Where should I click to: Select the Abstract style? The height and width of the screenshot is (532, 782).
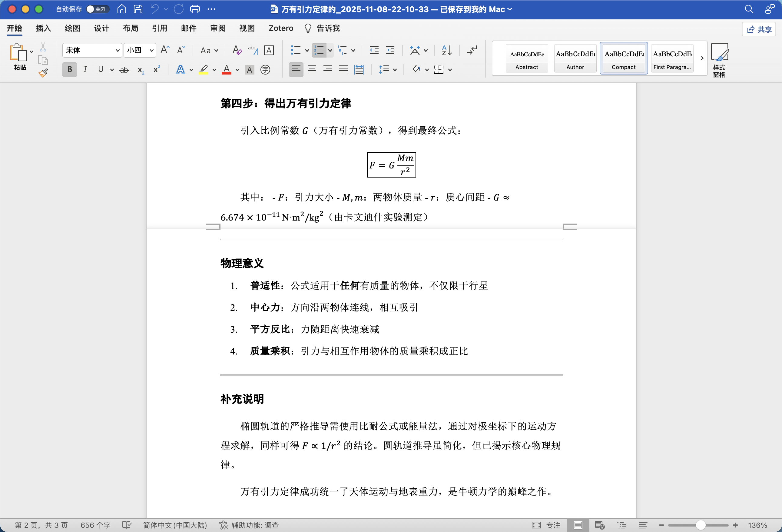click(x=527, y=58)
